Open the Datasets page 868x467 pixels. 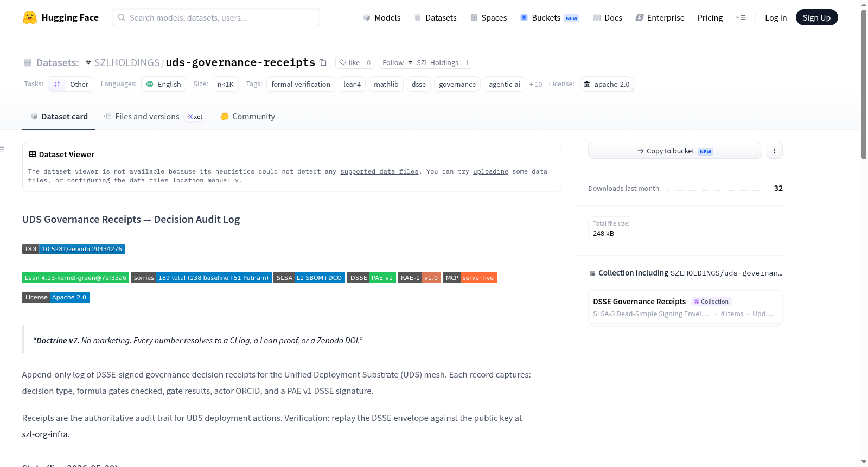click(435, 17)
